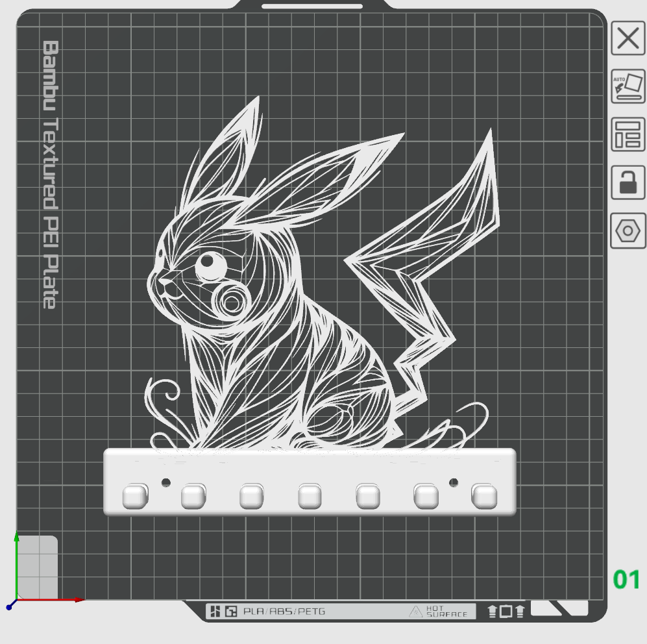This screenshot has width=647, height=644.
Task: Toggle the plate lock icon
Action: (628, 182)
